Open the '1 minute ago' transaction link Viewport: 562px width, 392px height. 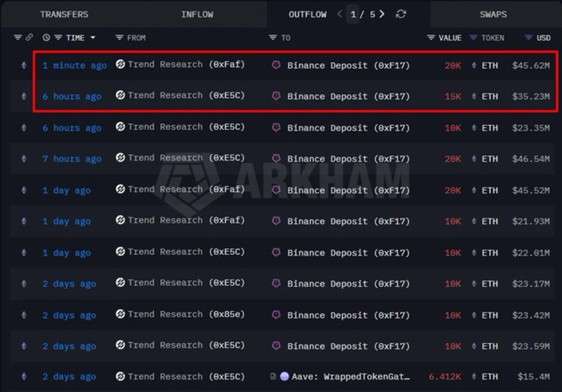coord(74,65)
